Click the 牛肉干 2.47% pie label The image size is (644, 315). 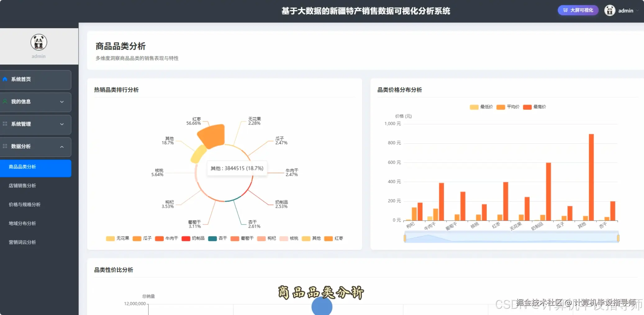pos(292,172)
